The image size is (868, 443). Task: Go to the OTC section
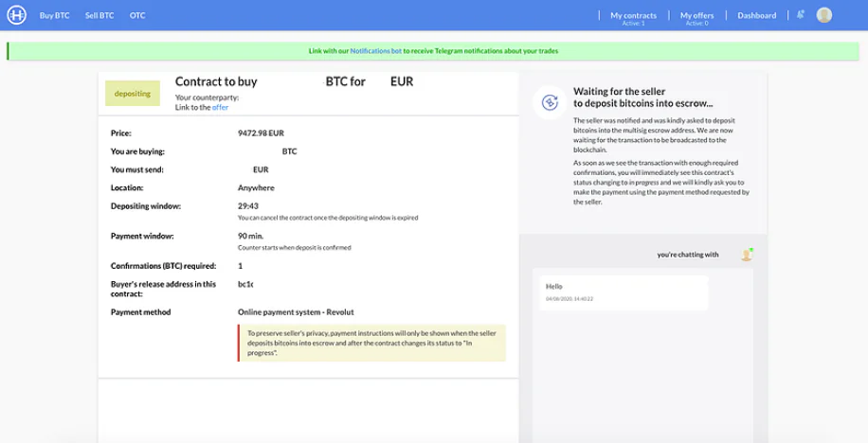click(137, 15)
